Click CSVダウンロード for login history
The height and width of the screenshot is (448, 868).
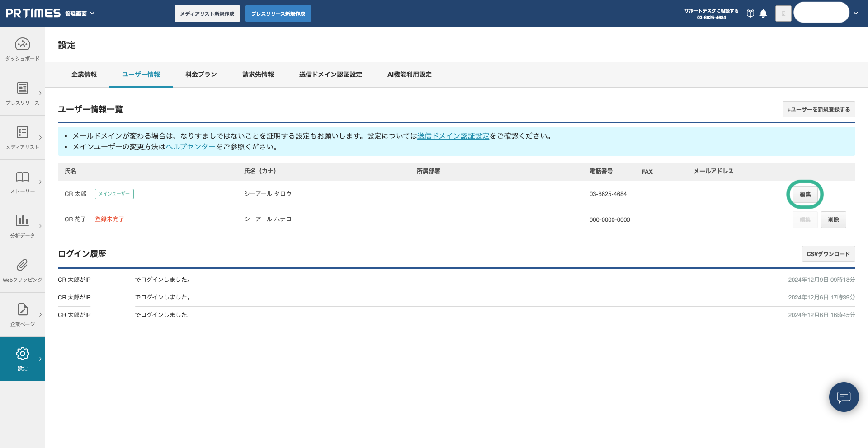tap(828, 254)
